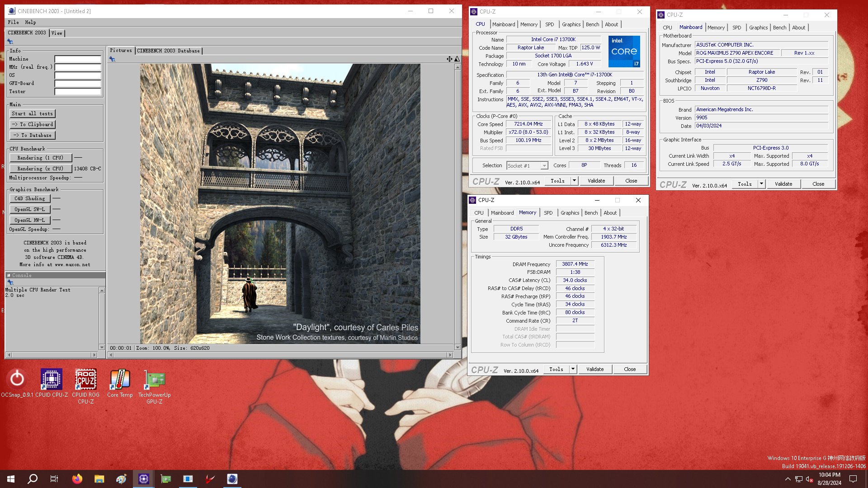Open taskbar Search icon
868x488 pixels.
click(x=33, y=479)
